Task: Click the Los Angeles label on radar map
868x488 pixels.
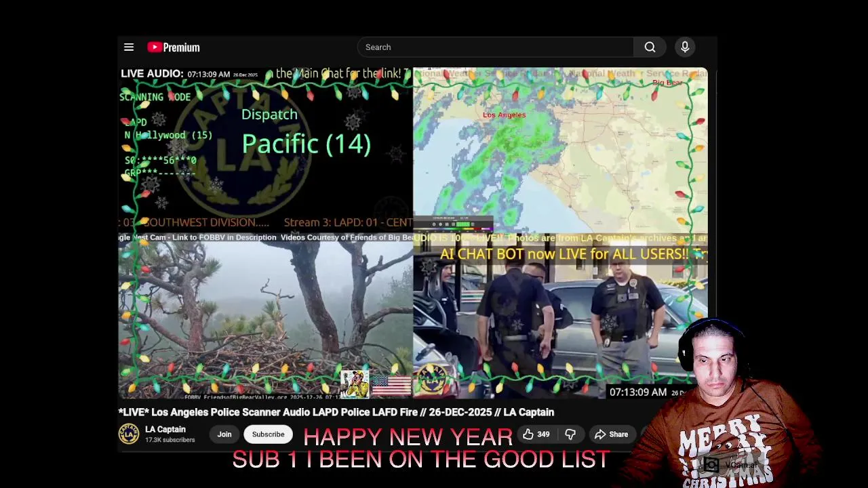Action: click(x=504, y=115)
